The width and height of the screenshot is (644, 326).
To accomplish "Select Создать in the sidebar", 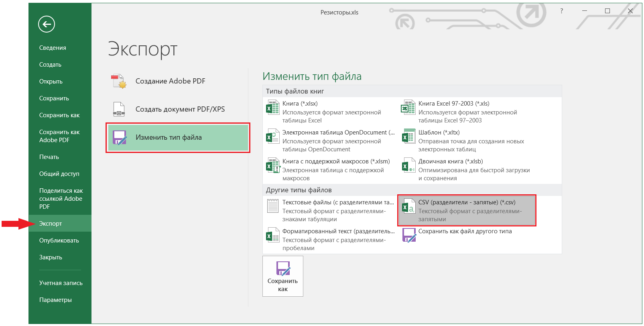I will pos(60,65).
